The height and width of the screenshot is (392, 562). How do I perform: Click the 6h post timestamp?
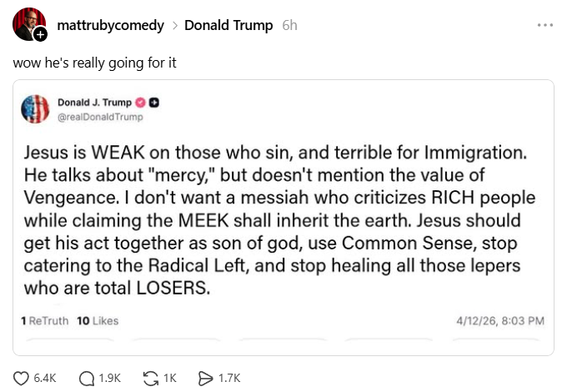289,25
